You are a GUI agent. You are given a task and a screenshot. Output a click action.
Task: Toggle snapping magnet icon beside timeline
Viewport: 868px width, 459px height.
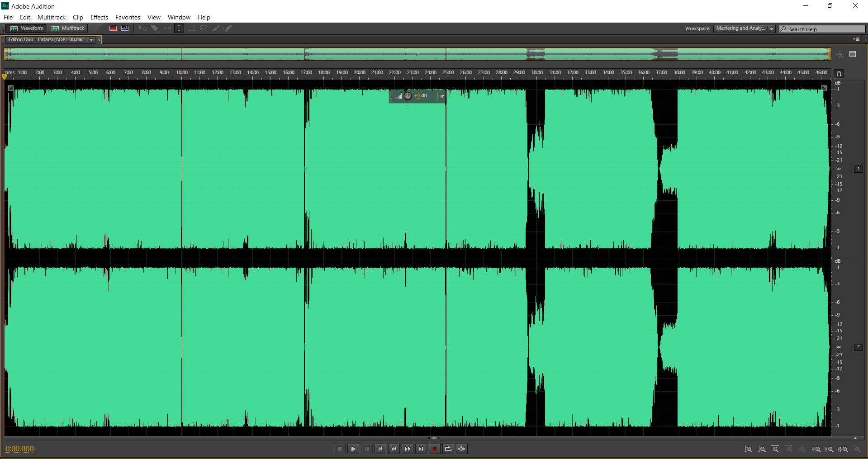pos(839,74)
